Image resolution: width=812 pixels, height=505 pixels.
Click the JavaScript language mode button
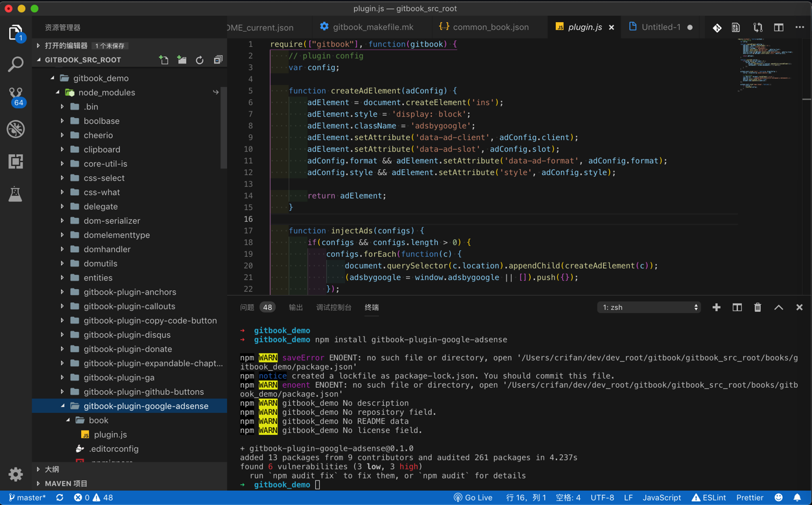pos(662,497)
